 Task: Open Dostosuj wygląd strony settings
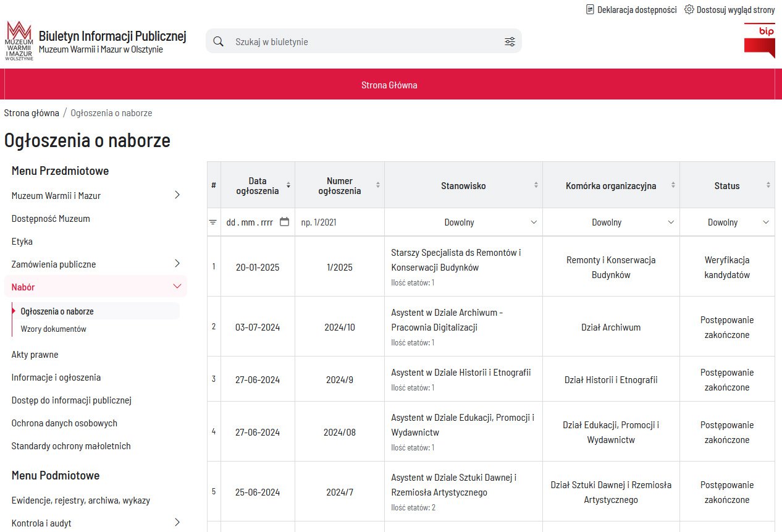729,9
